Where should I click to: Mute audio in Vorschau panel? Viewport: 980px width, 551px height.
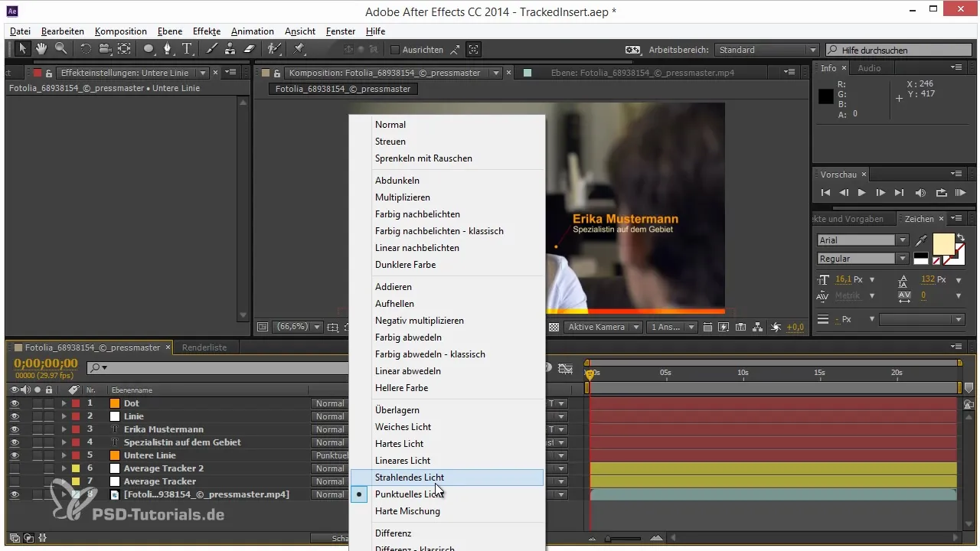point(920,193)
